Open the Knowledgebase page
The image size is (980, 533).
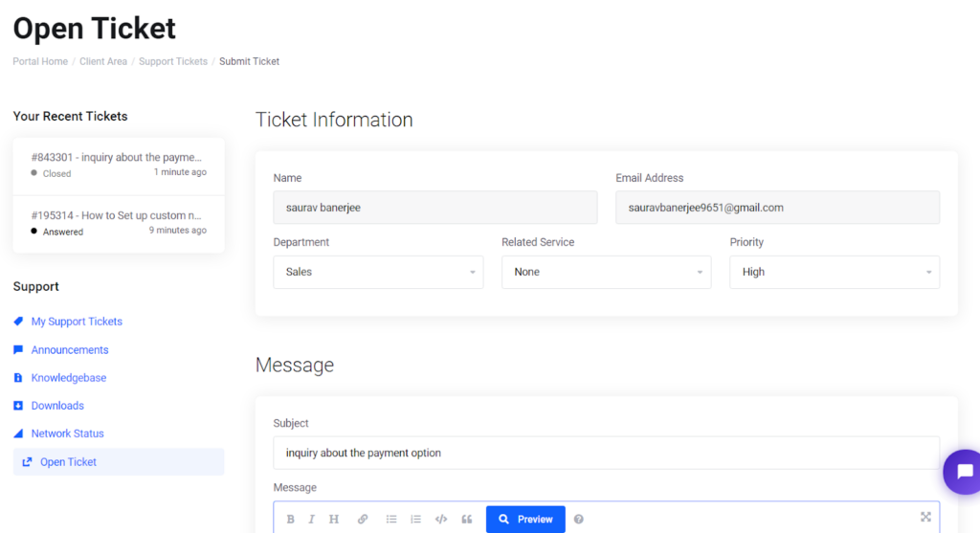pyautogui.click(x=69, y=378)
